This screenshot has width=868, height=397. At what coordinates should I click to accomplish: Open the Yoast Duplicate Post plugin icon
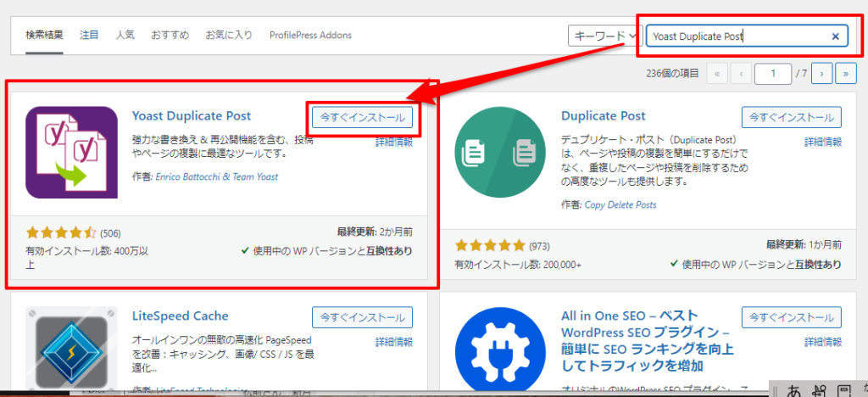pos(71,152)
